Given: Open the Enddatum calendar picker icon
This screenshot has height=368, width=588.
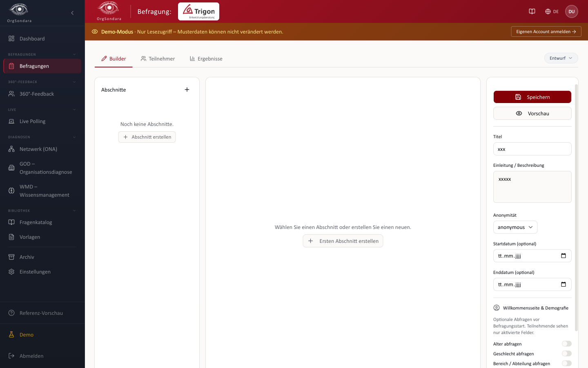Looking at the screenshot, I should 563,284.
